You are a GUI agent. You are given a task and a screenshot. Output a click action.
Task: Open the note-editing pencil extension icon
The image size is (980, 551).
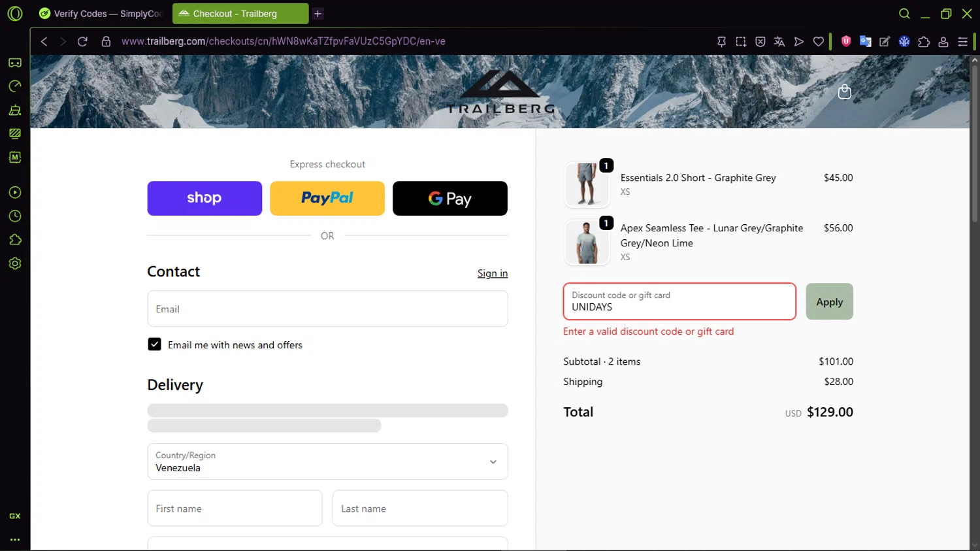pos(885,41)
